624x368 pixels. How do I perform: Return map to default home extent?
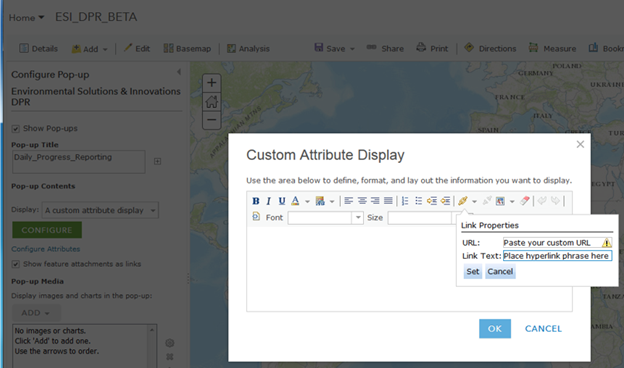212,101
